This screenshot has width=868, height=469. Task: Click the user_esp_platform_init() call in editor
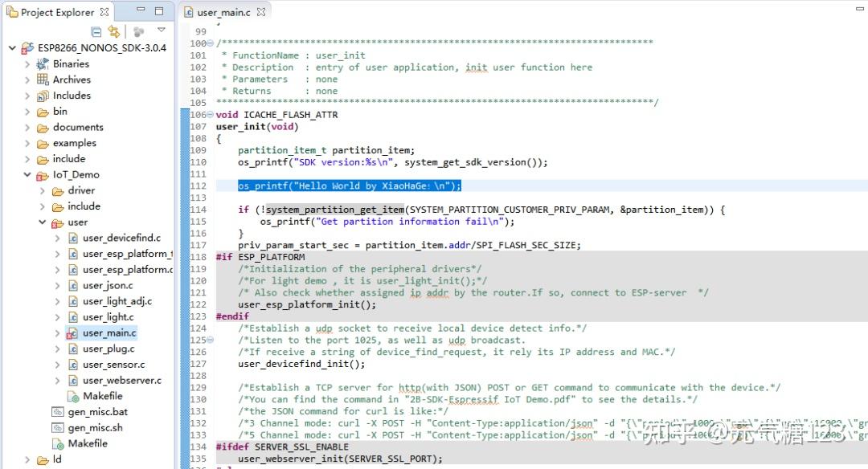[x=307, y=304]
